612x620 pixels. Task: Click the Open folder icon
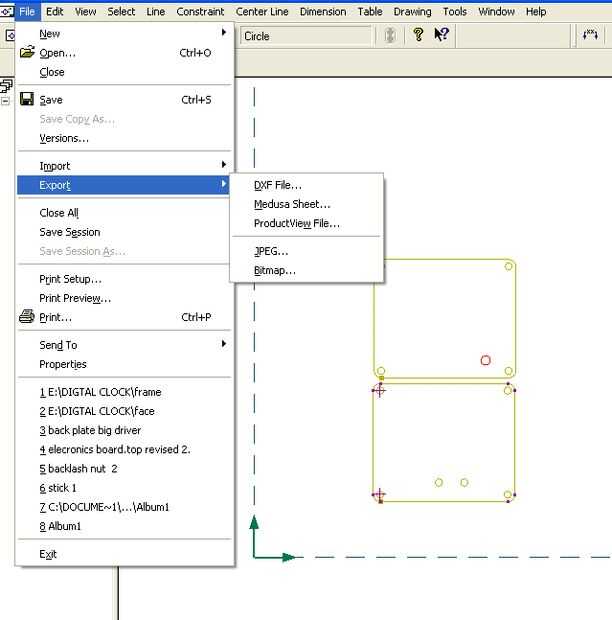coord(27,52)
